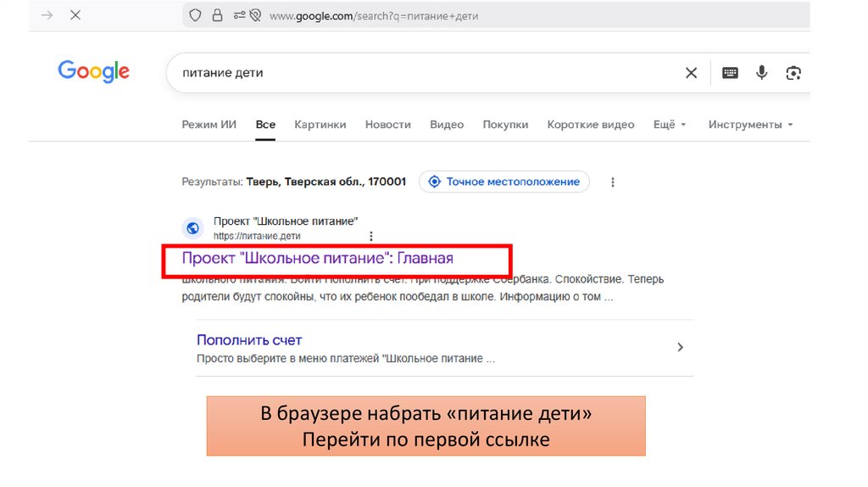Click the 'https://питание.дети' URL text

pyautogui.click(x=257, y=236)
